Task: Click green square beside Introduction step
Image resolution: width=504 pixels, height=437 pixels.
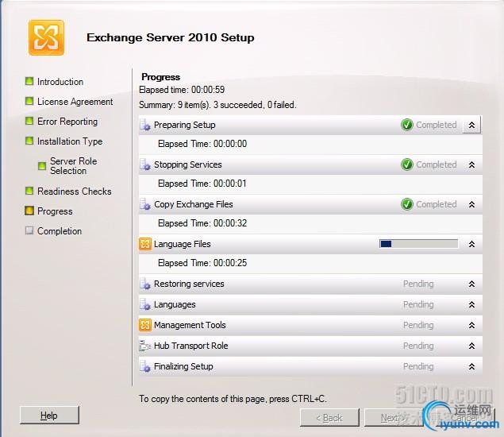Action: (29, 81)
